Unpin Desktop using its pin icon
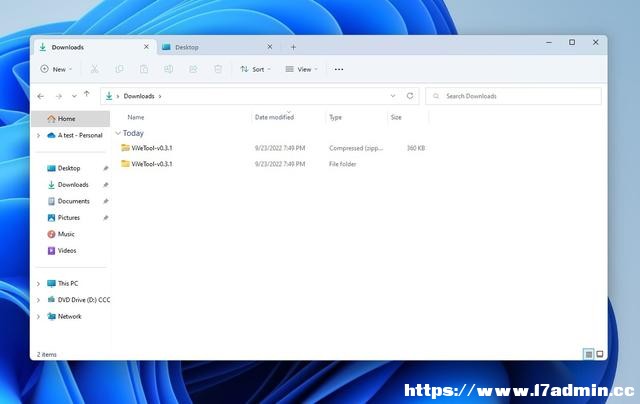 click(105, 168)
